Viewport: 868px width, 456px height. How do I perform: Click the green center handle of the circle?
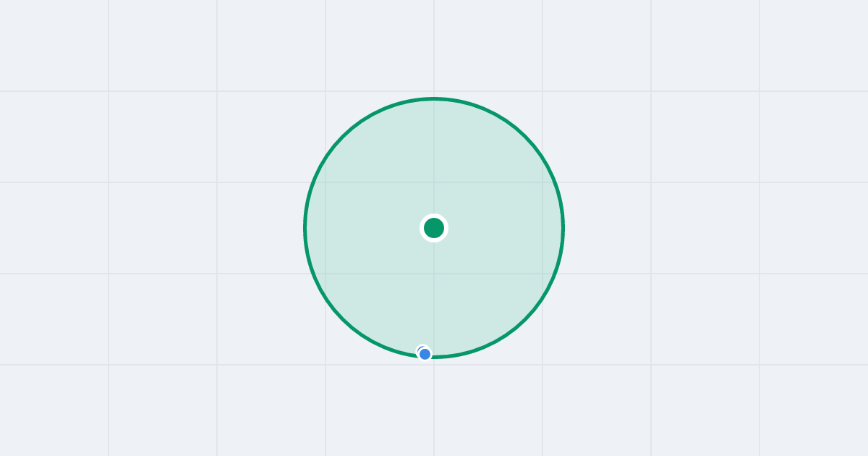pos(434,228)
